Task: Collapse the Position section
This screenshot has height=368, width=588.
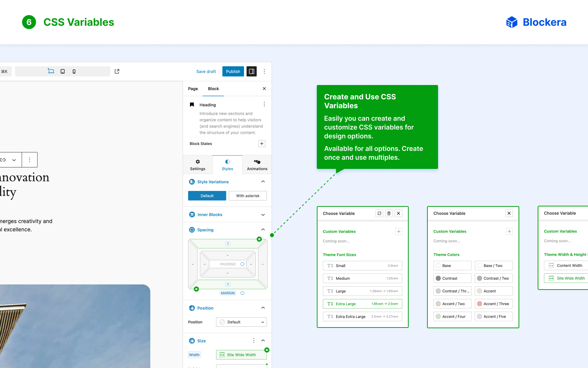Action: (263, 308)
